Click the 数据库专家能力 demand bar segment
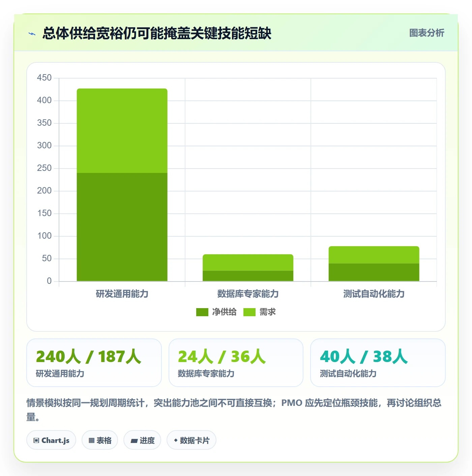Viewport: 472px width, 476px height. coord(248,263)
